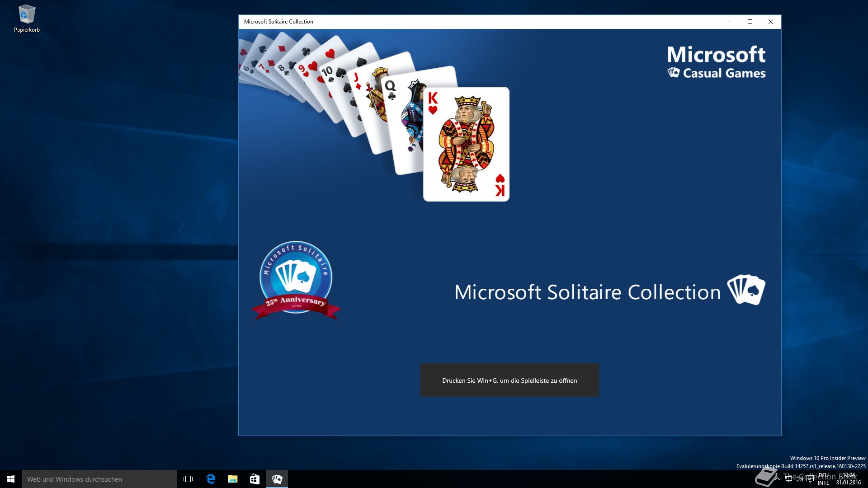Open the Papierkorb recycle bin icon
The height and width of the screenshot is (488, 868).
pyautogui.click(x=27, y=19)
